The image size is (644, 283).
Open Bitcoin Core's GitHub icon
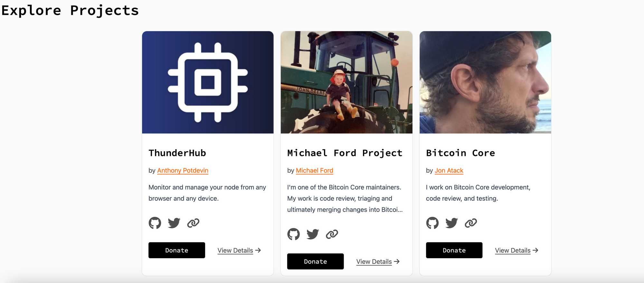click(432, 223)
